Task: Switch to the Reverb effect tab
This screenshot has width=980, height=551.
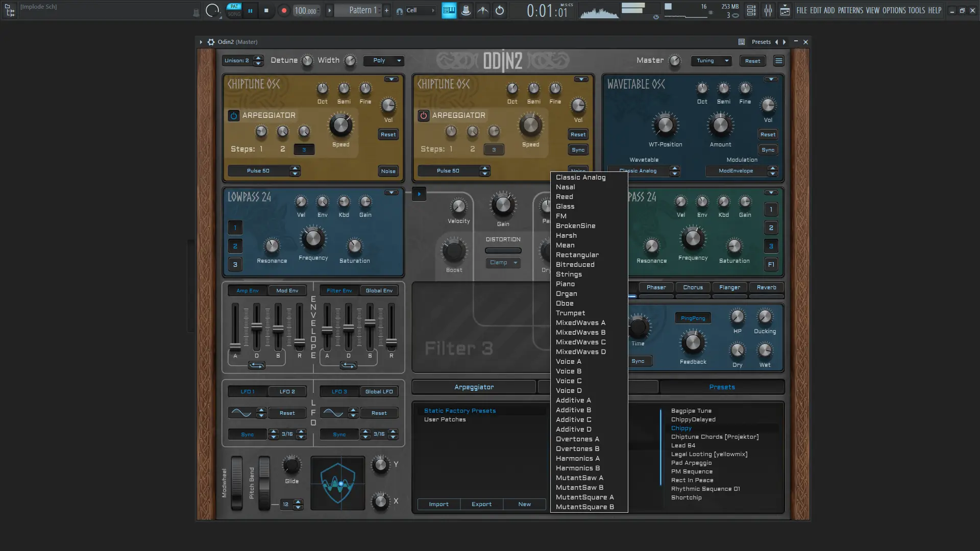Action: pos(766,288)
